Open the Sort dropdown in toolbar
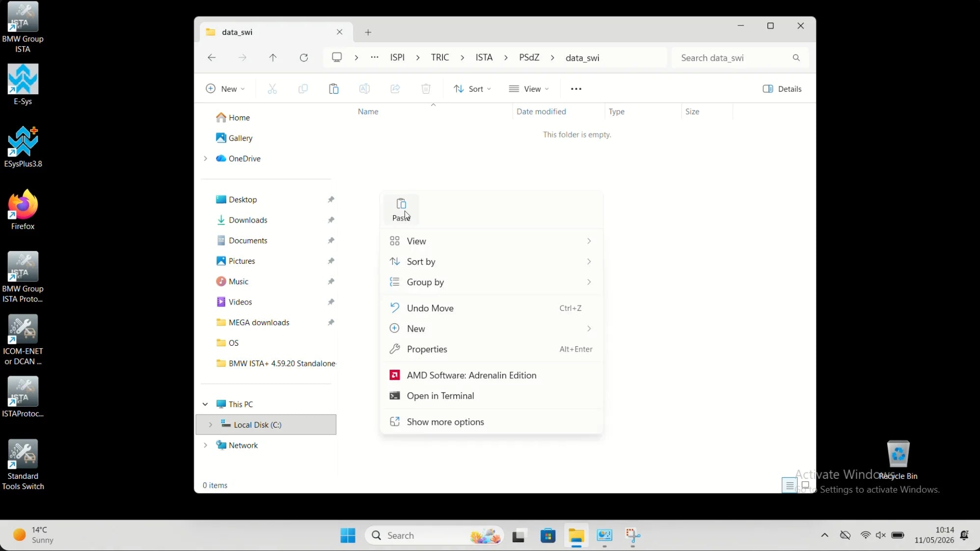 [472, 89]
